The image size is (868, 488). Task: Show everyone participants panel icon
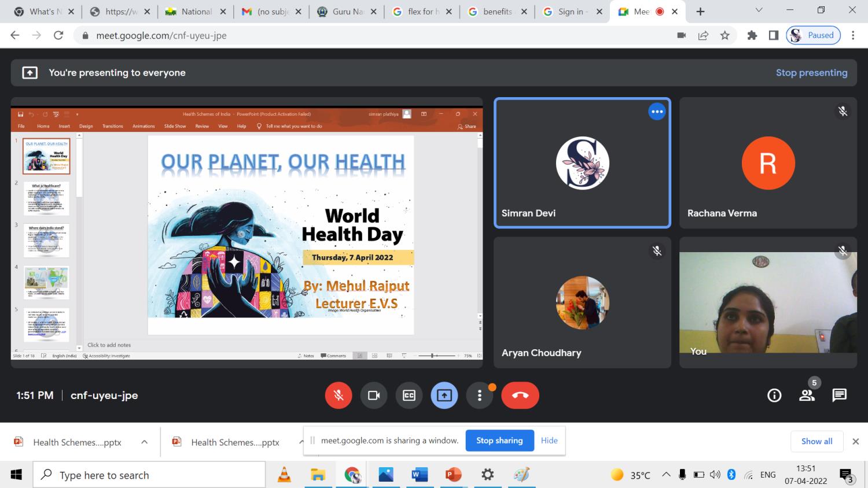(807, 395)
